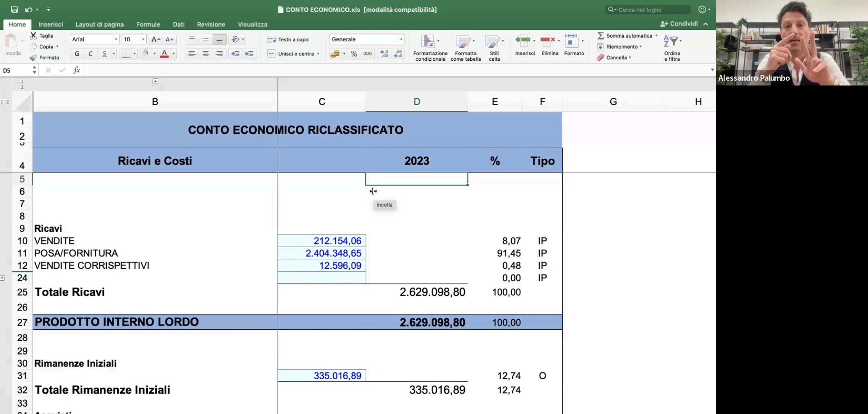Align text left
Image resolution: width=868 pixels, height=414 pixels.
[192, 54]
